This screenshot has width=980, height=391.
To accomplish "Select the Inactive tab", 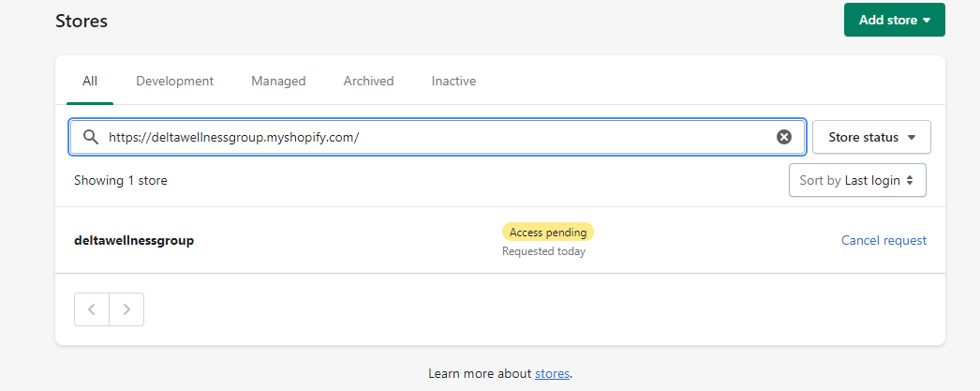I will tap(453, 81).
